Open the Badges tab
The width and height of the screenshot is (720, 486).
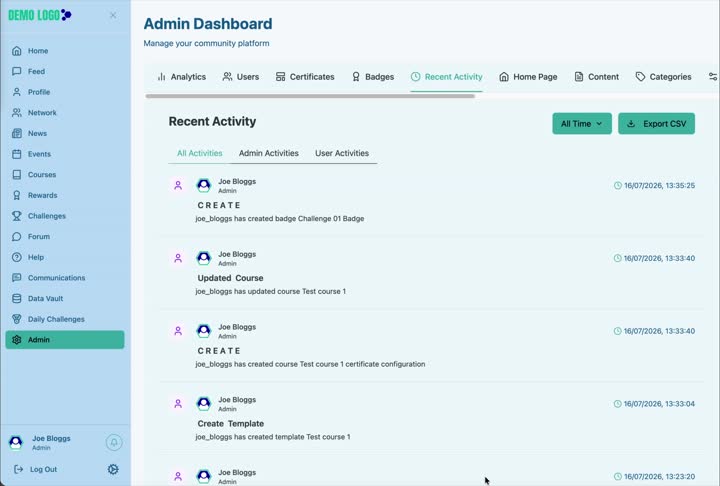point(372,77)
